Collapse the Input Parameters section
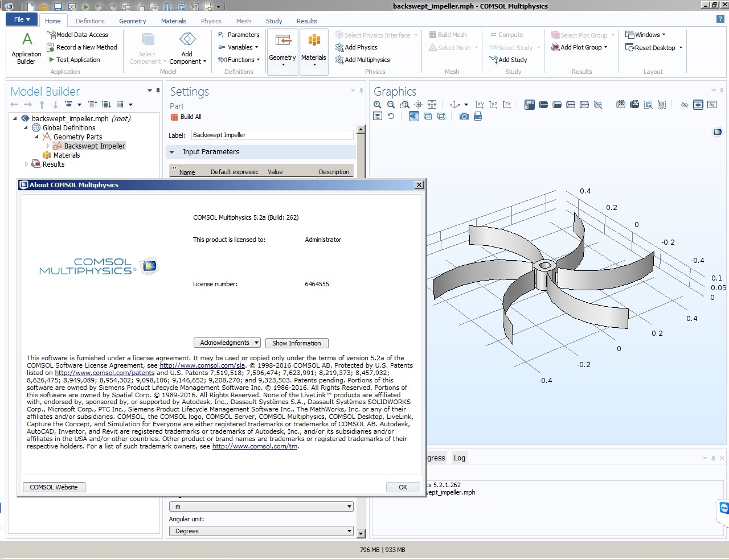The height and width of the screenshot is (560, 729). 172,152
